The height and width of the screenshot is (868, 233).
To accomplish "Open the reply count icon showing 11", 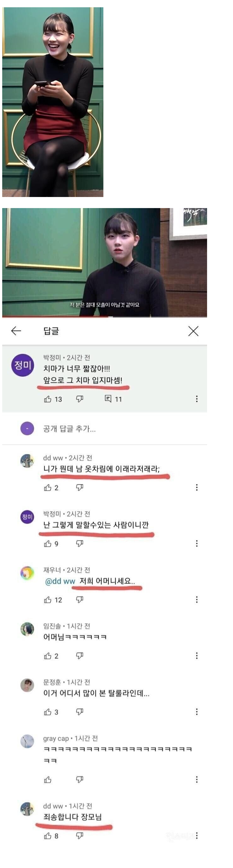I will 108,399.
